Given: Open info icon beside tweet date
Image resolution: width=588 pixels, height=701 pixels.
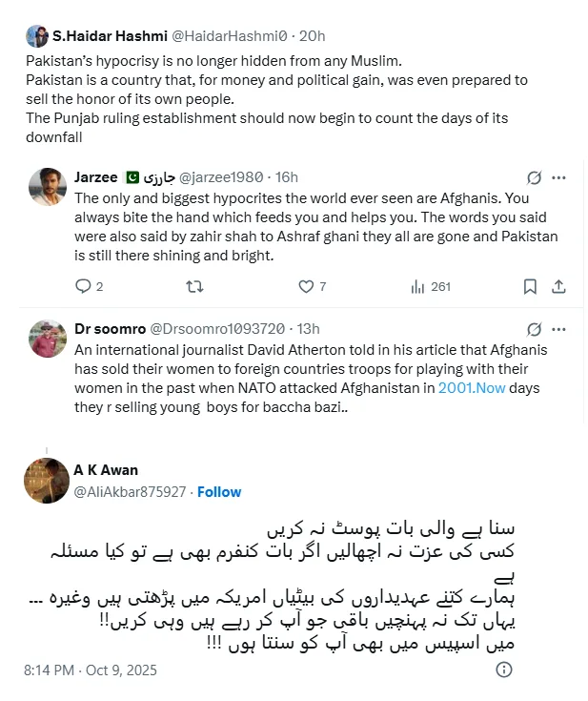Looking at the screenshot, I should pyautogui.click(x=504, y=670).
